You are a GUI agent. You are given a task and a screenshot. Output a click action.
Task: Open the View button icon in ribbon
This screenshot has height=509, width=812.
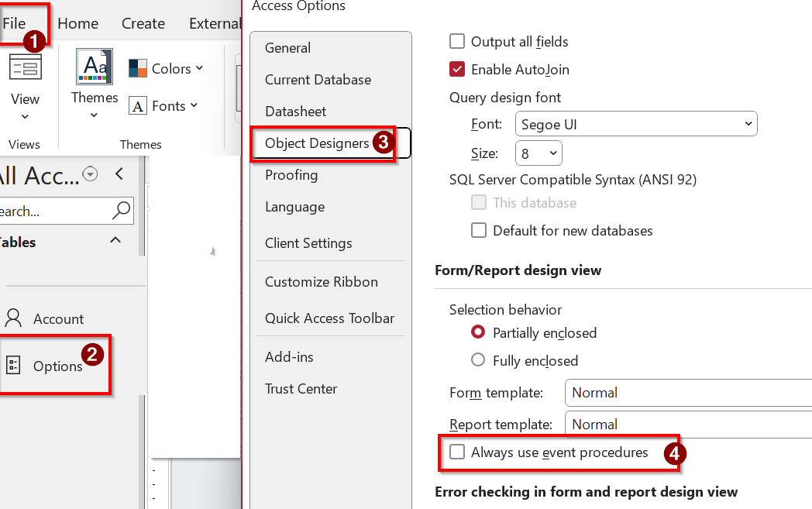25,67
